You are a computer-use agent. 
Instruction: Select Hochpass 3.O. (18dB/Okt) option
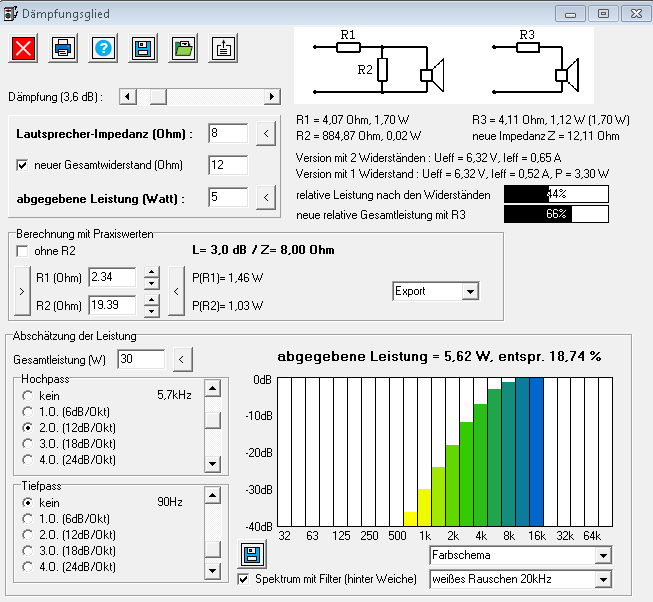coord(27,444)
